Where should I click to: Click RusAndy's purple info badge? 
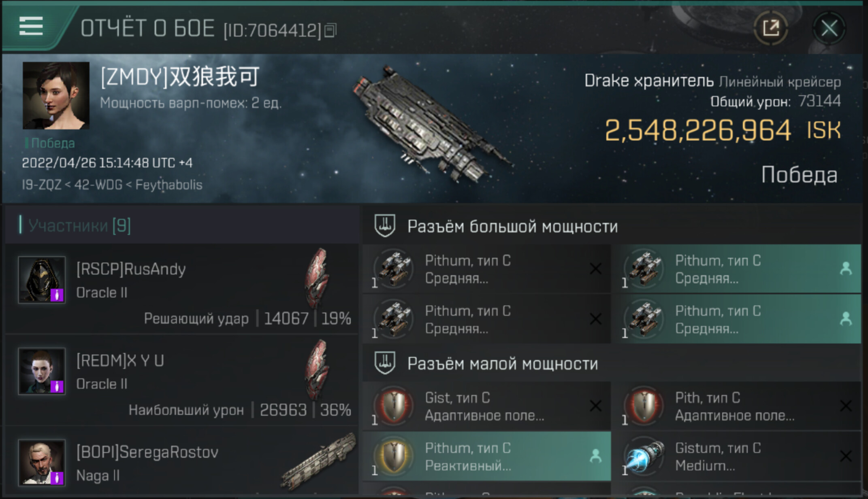click(57, 295)
